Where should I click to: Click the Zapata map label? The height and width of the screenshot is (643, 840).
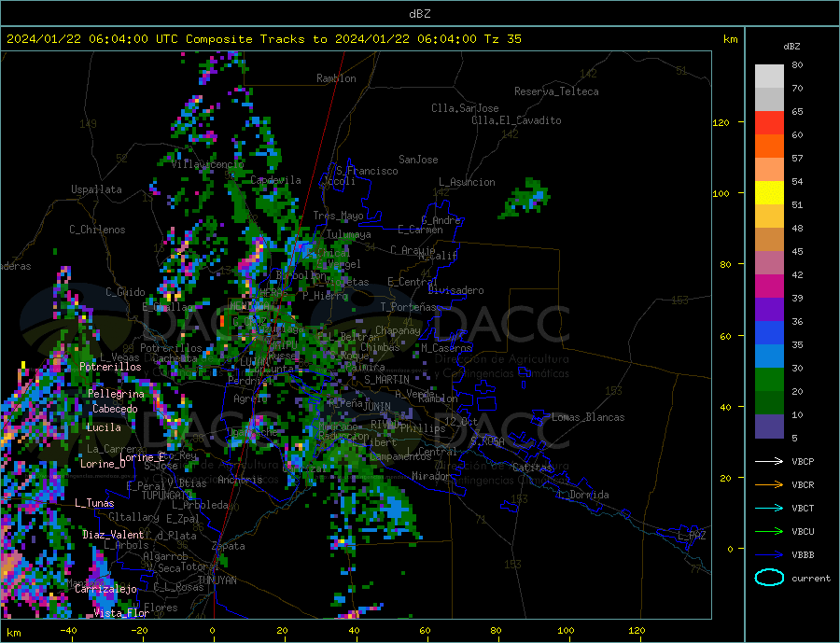pos(229,546)
